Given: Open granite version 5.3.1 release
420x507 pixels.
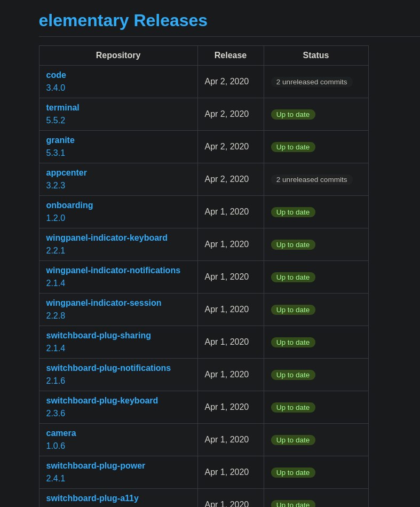Looking at the screenshot, I should (x=56, y=153).
